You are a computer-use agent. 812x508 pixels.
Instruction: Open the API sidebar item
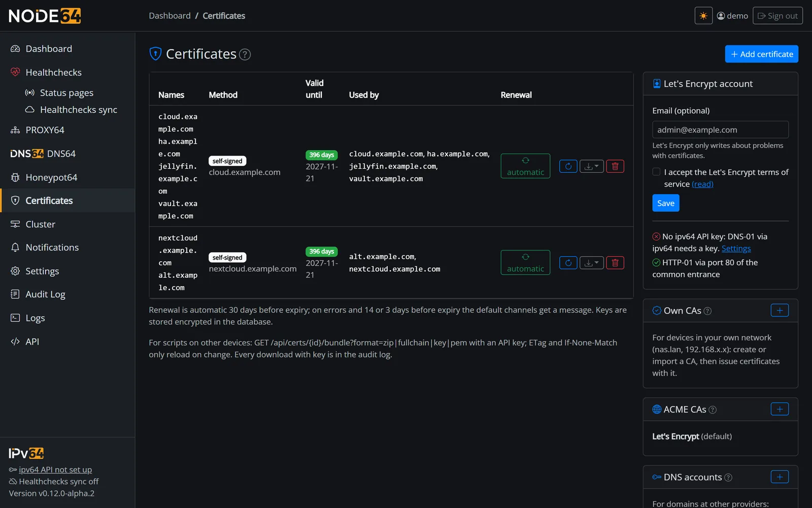[x=67, y=341]
